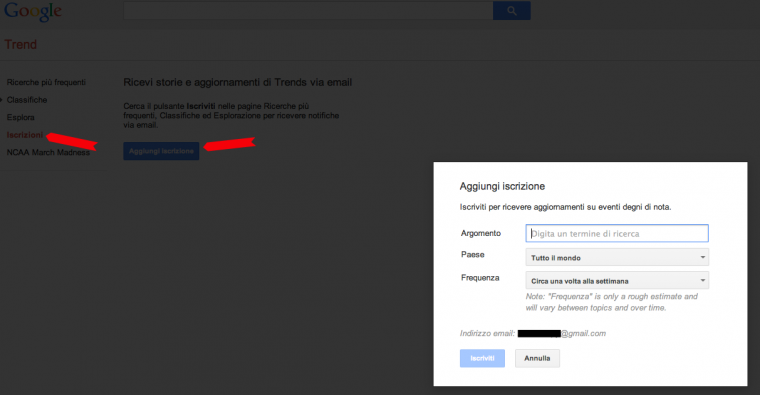
Task: Expand the Classifiche sidebar arrow
Action: pos(2,100)
